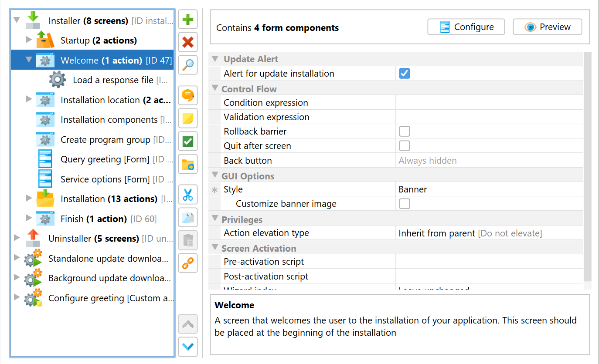Click the Finish screen icon
The image size is (599, 364).
tap(45, 219)
